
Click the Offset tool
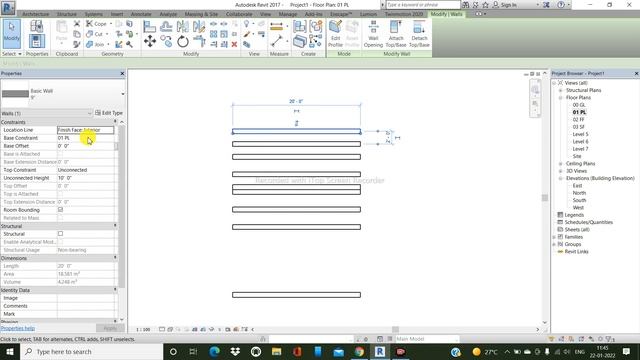(166, 27)
